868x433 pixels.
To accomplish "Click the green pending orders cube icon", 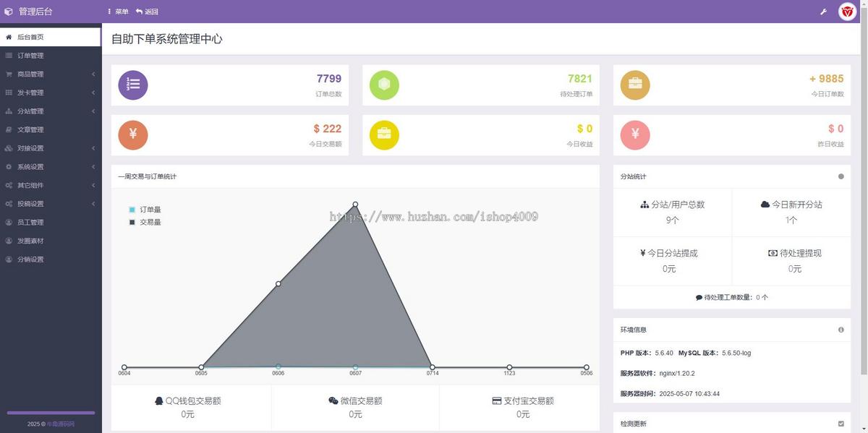I will (384, 85).
